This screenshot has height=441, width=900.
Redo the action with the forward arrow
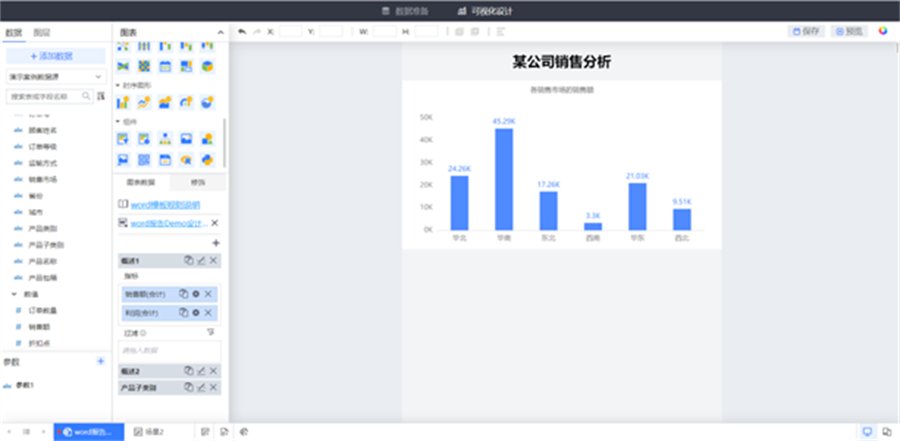tap(257, 32)
